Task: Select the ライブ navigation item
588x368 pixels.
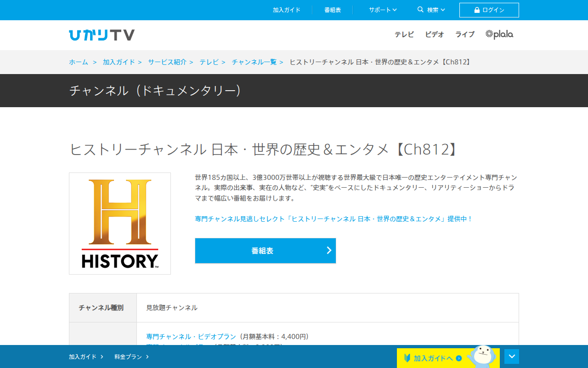Action: (465, 34)
